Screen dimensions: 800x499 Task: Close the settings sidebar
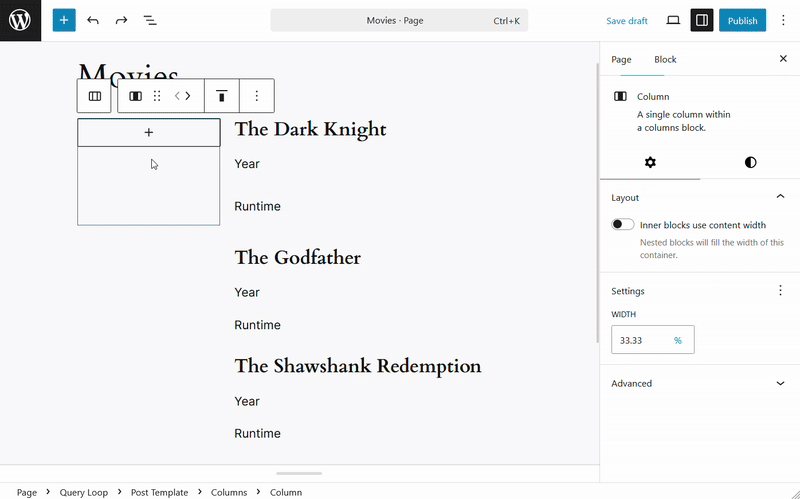(x=783, y=59)
